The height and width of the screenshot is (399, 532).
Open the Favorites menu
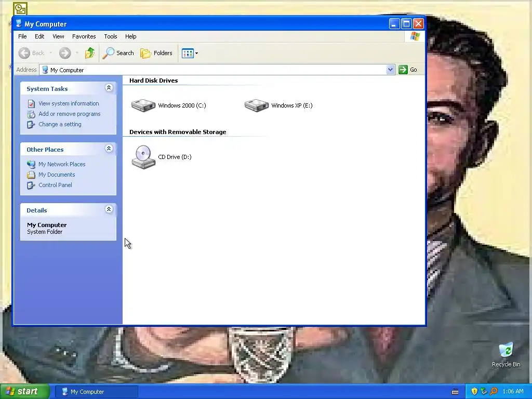(x=84, y=36)
